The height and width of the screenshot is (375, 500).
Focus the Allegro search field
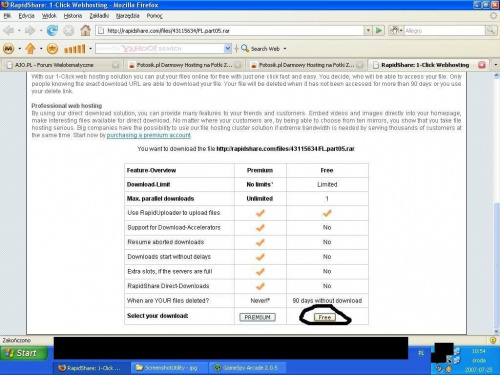(x=445, y=31)
